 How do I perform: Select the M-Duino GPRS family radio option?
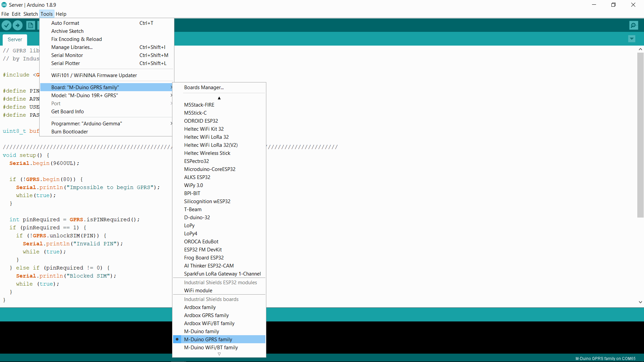[x=219, y=339]
